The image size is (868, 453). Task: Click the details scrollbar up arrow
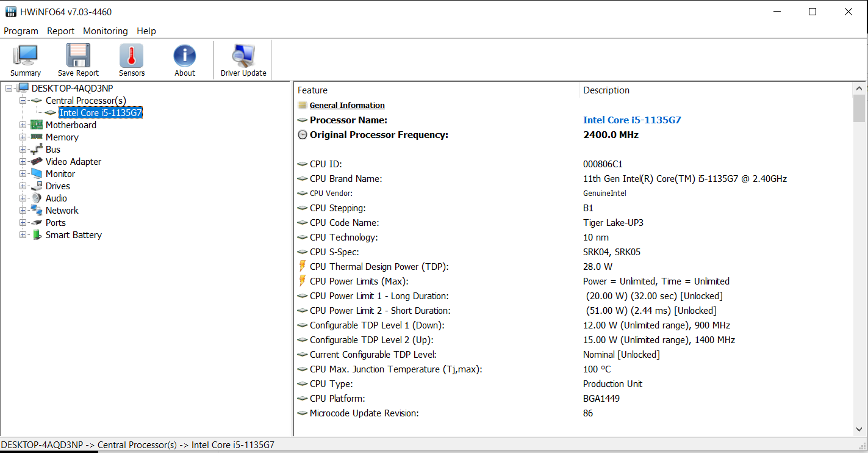[x=859, y=89]
